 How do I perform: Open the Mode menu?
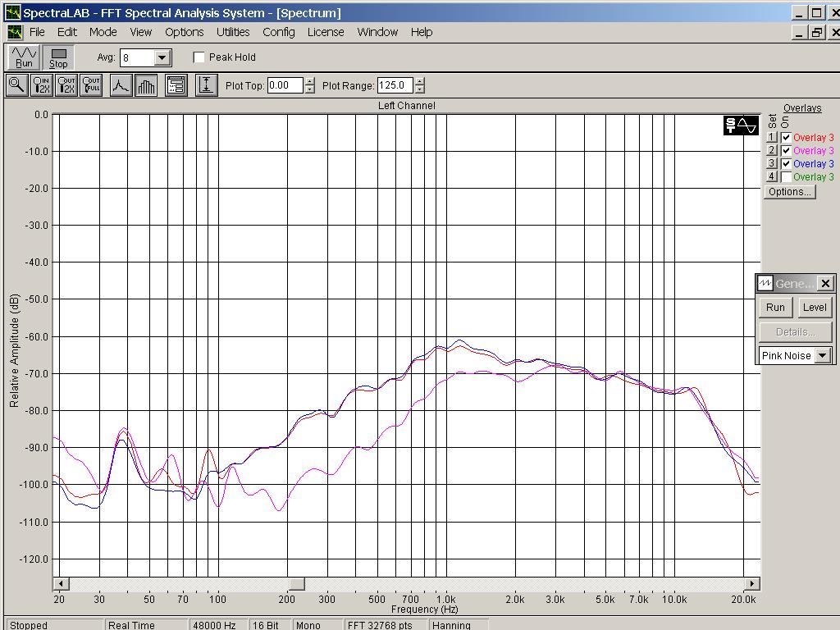click(103, 32)
